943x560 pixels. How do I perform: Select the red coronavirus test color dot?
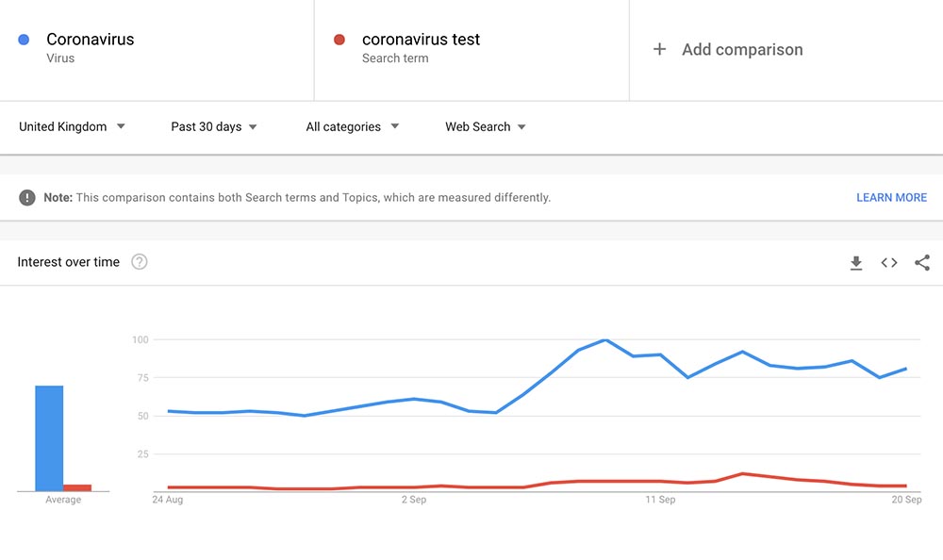[339, 40]
